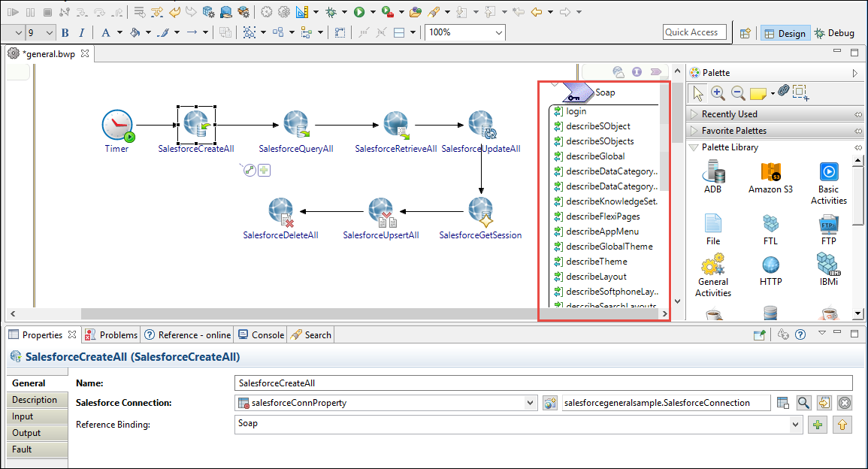This screenshot has width=868, height=469.
Task: Click in the Quick Access field
Action: tap(694, 32)
